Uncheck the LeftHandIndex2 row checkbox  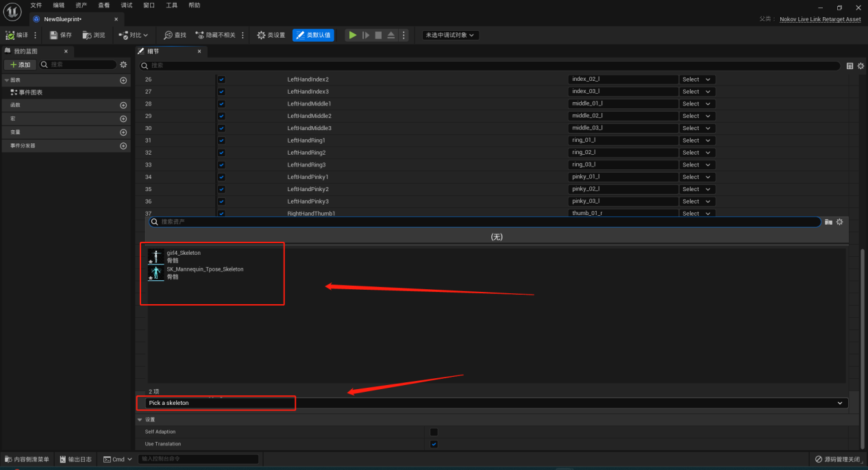(221, 79)
